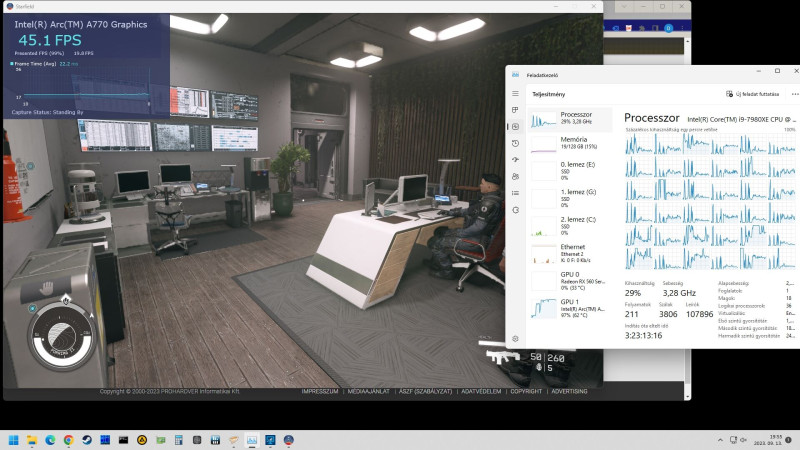Open the Processes page in Task Manager sidebar
This screenshot has width=800, height=450.
pos(515,110)
